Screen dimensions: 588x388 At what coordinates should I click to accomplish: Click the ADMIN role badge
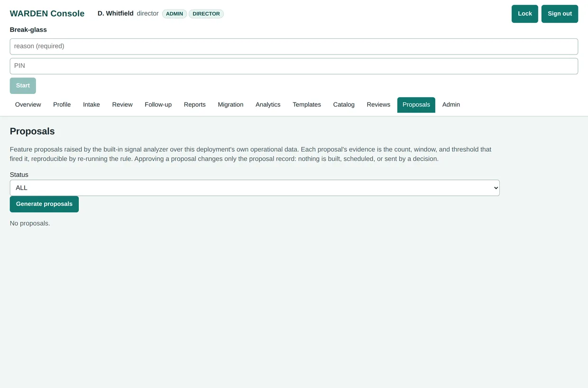tap(175, 14)
